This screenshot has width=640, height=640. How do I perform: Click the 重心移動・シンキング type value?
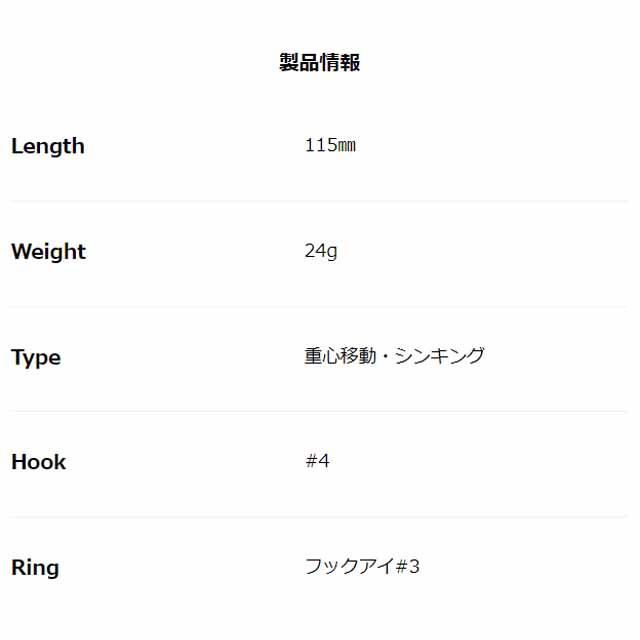pyautogui.click(x=395, y=356)
